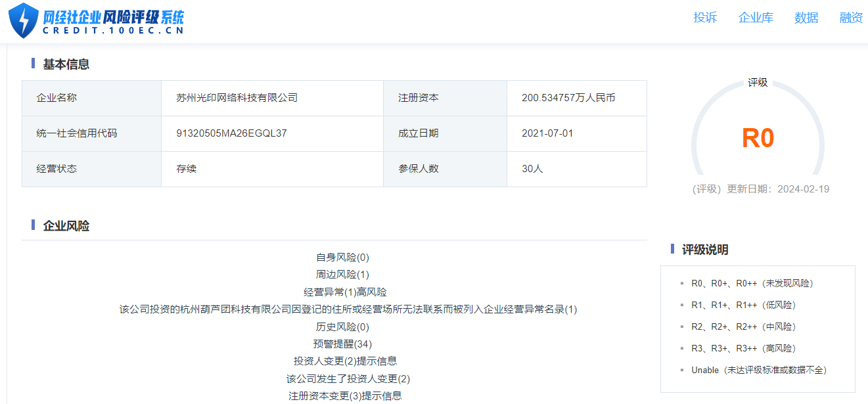Expand the 预警提醒(34) entry
Viewport: 868px width, 404px height.
point(342,344)
